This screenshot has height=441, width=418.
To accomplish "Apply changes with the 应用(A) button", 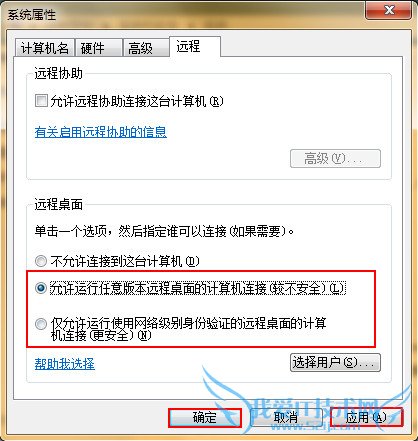I will (366, 418).
